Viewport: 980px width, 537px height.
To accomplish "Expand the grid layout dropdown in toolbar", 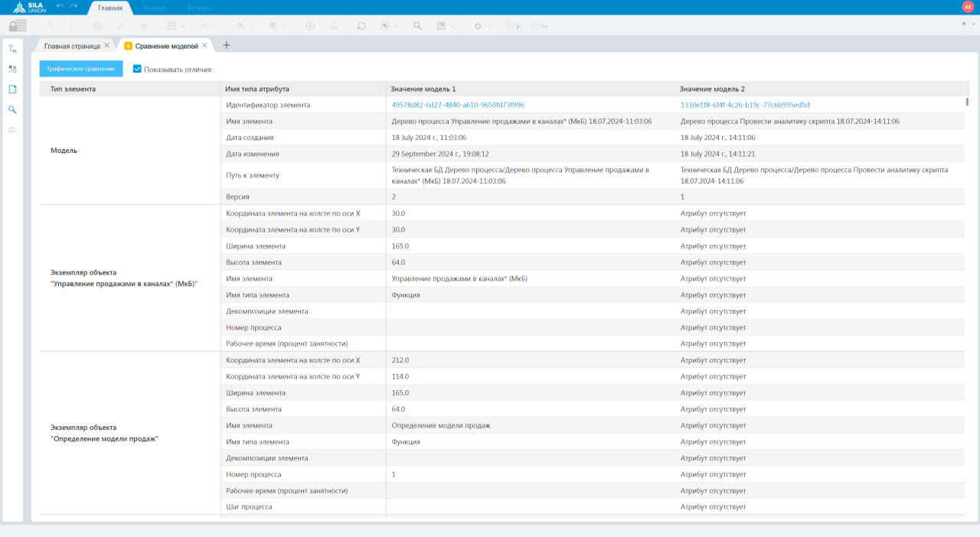I will [x=182, y=25].
